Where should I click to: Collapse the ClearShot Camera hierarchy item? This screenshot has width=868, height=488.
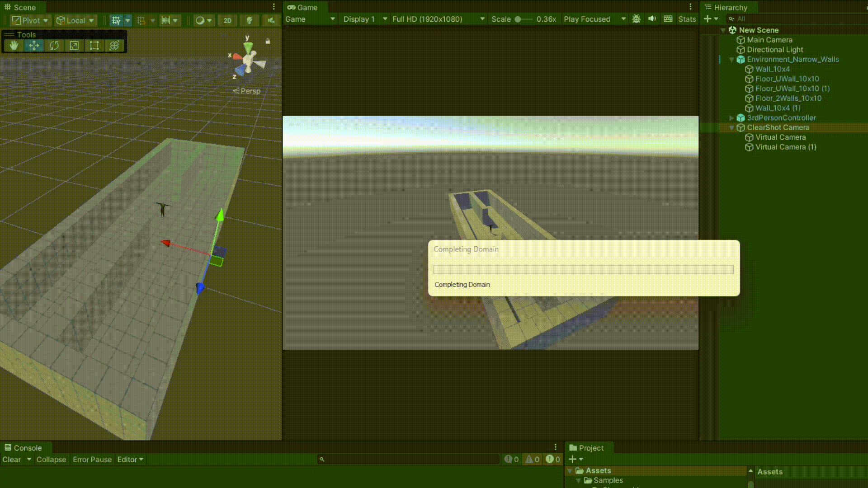point(731,128)
